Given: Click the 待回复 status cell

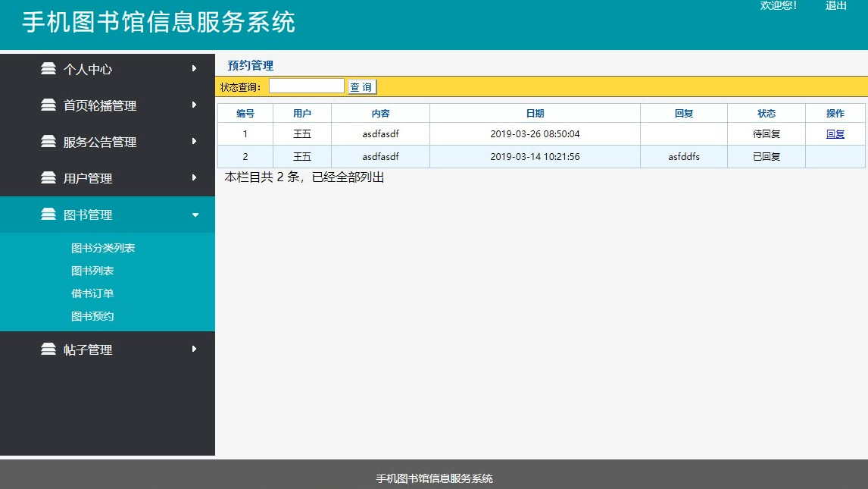Looking at the screenshot, I should point(767,133).
